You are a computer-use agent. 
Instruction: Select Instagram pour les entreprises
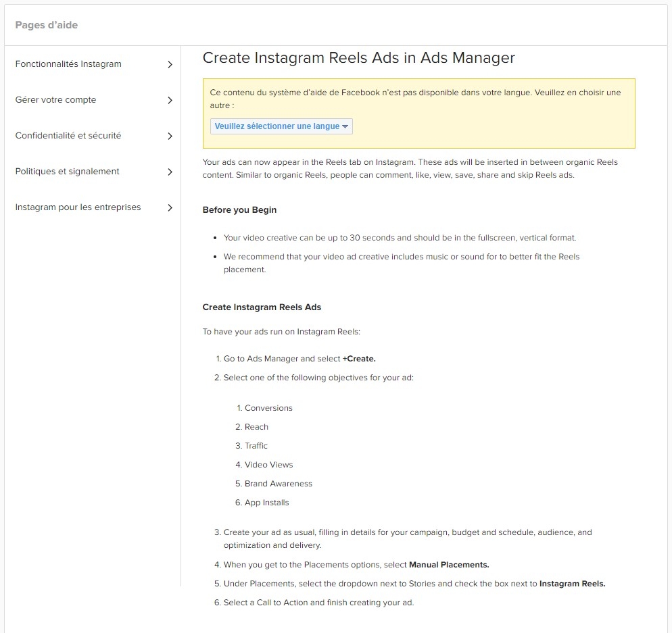pyautogui.click(x=78, y=207)
